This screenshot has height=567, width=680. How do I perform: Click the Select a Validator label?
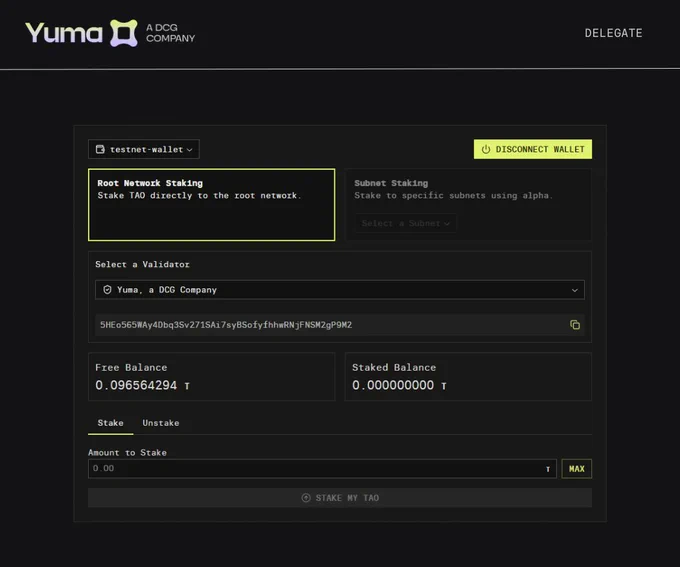142,265
